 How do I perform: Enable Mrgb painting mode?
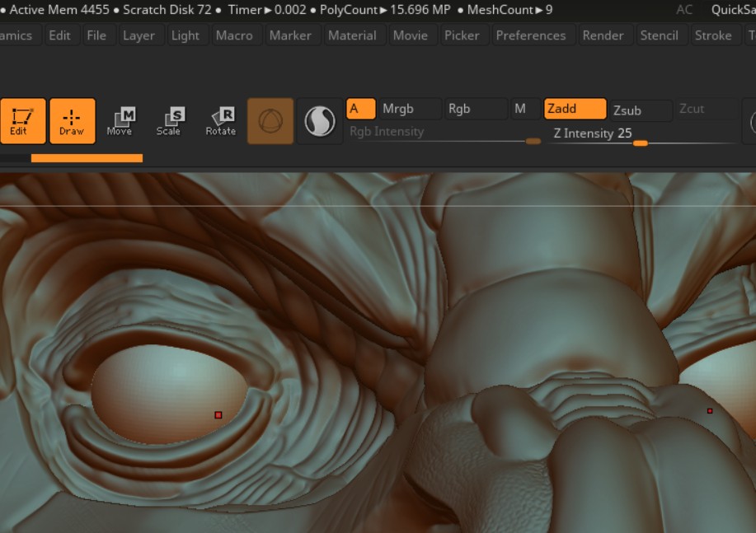coord(410,109)
